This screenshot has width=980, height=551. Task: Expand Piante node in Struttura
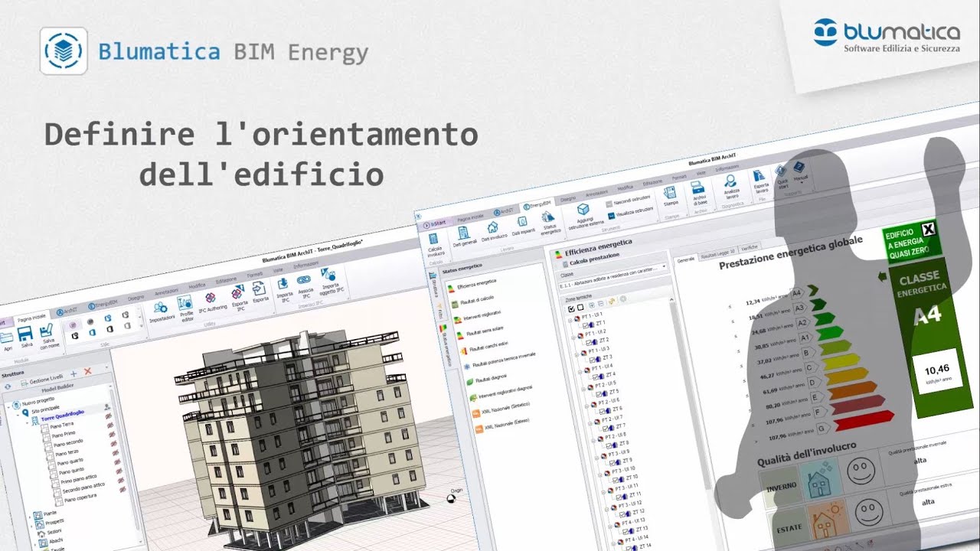pos(31,517)
